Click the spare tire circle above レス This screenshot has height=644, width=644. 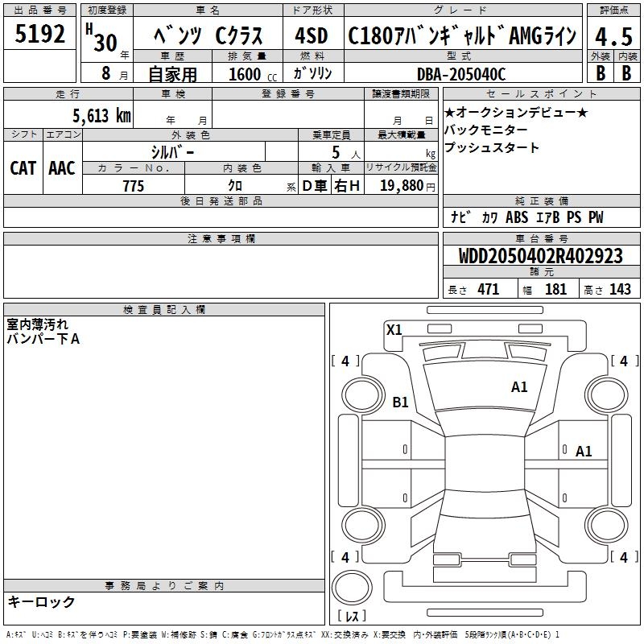coord(352,587)
